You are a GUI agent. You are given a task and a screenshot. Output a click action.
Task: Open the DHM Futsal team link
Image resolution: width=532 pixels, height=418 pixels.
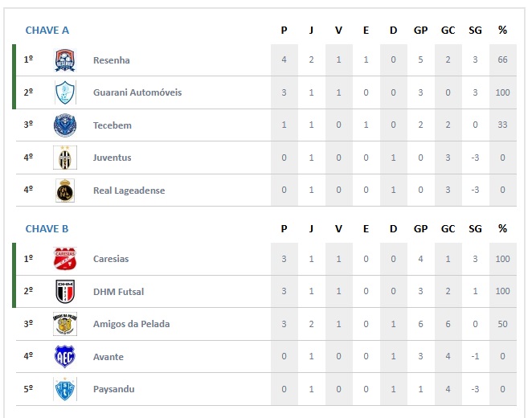[118, 292]
